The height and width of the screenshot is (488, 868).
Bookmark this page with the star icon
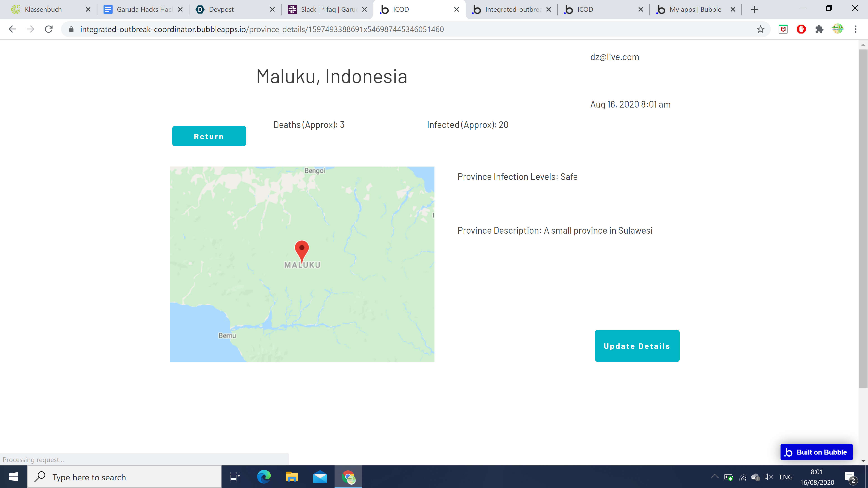coord(760,29)
